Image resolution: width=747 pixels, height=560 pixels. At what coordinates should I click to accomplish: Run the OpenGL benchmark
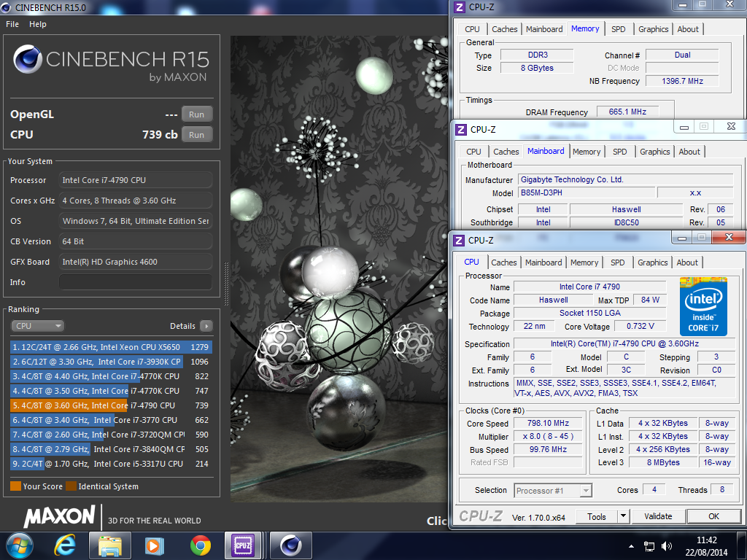(x=197, y=114)
